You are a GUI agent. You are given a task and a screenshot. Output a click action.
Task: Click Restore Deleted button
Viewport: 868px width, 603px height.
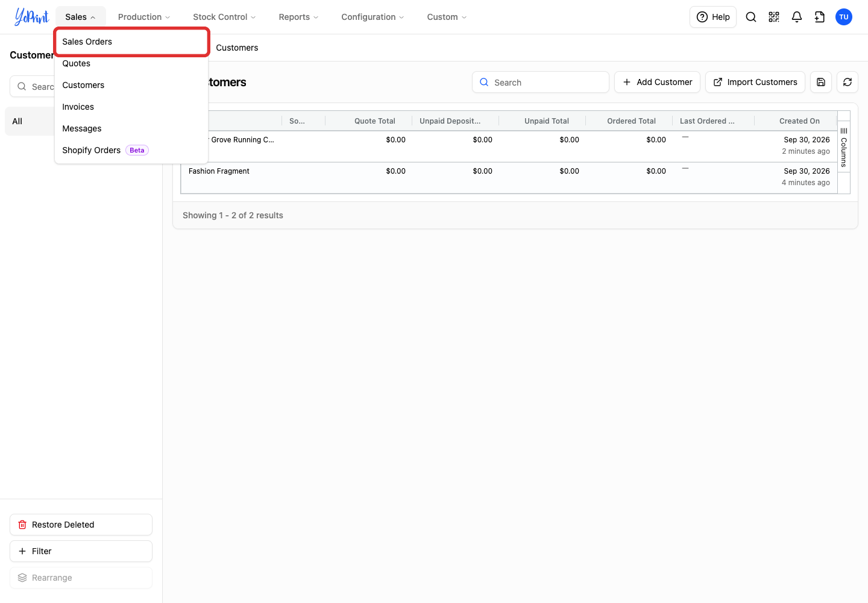tap(81, 525)
